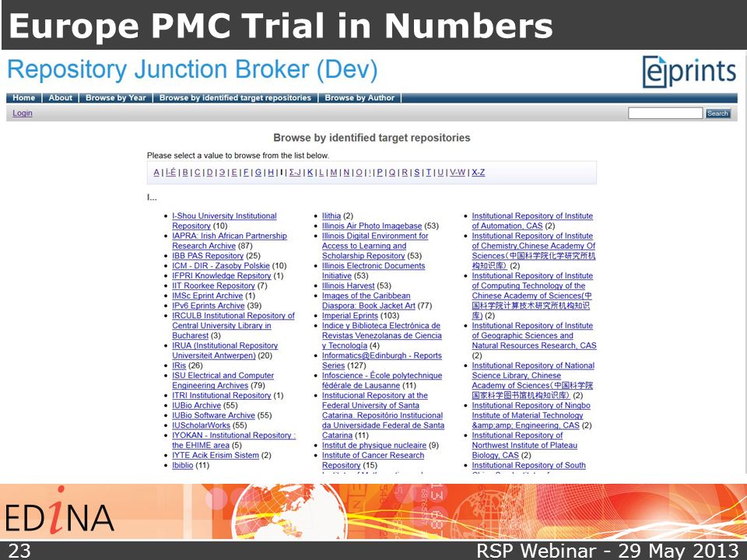The height and width of the screenshot is (560, 747).
Task: Click the Login link
Action: tap(23, 113)
